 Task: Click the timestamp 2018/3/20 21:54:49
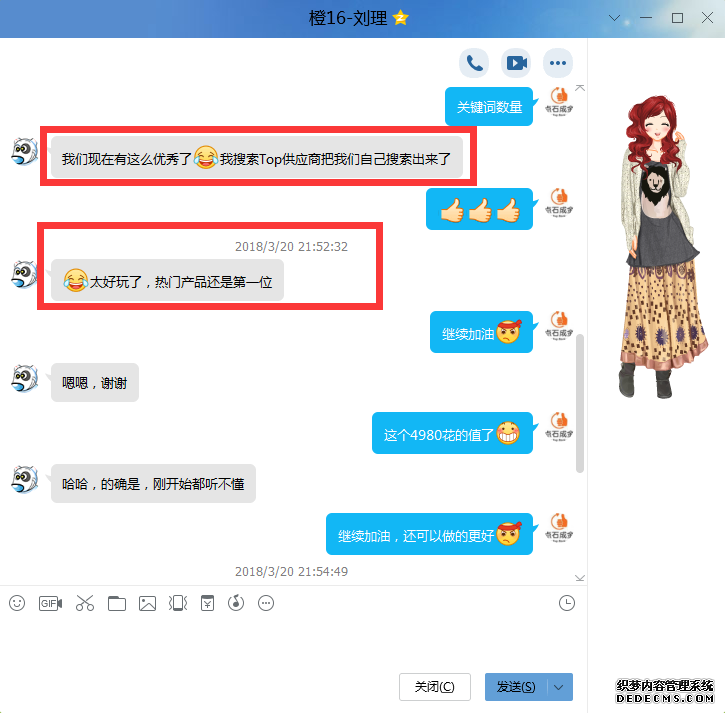[x=291, y=572]
